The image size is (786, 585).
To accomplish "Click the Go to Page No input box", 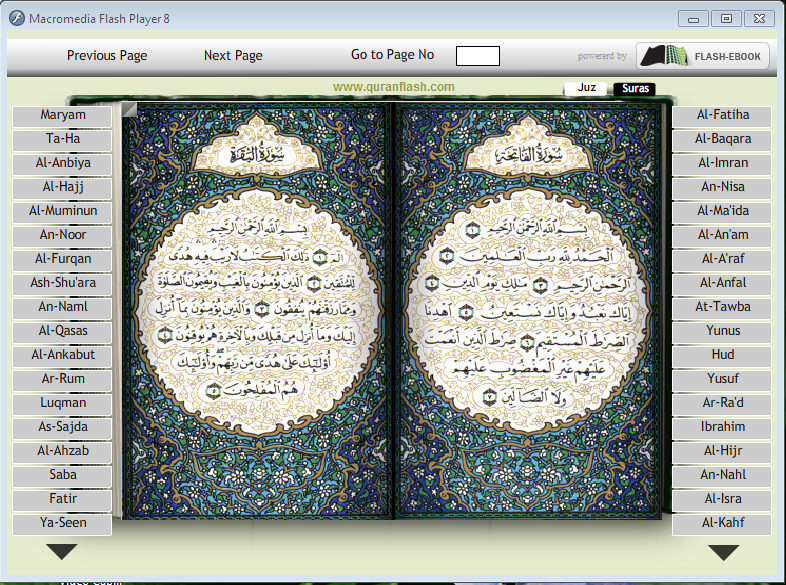I will coord(478,56).
